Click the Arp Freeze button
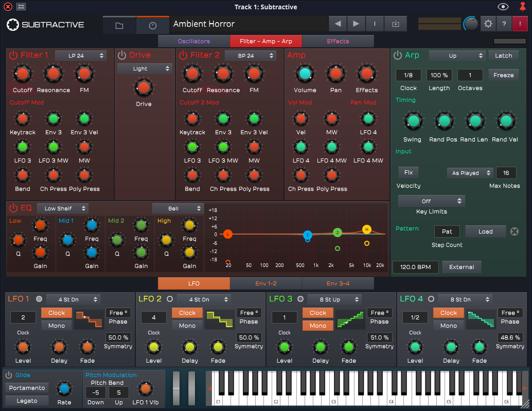 pyautogui.click(x=504, y=75)
